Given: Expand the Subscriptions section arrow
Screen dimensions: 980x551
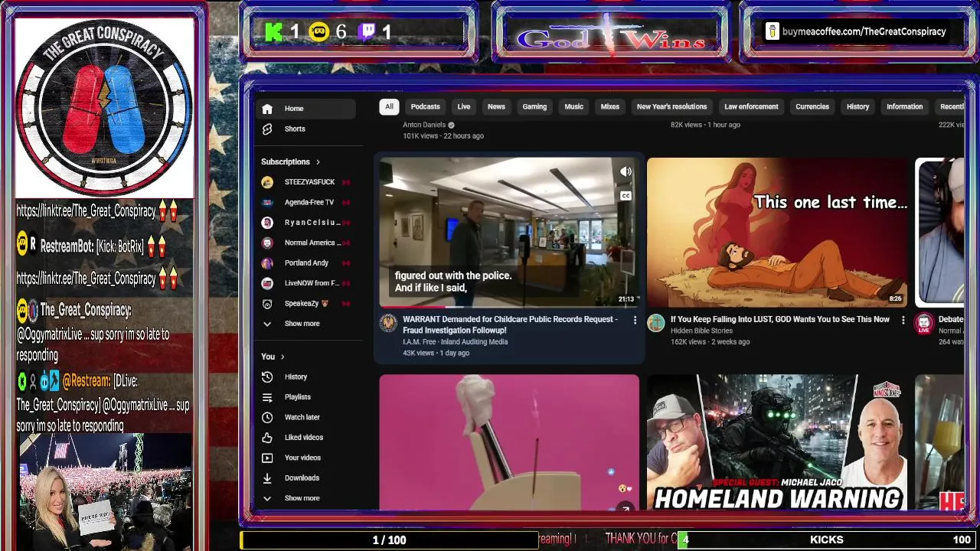Looking at the screenshot, I should click(318, 162).
